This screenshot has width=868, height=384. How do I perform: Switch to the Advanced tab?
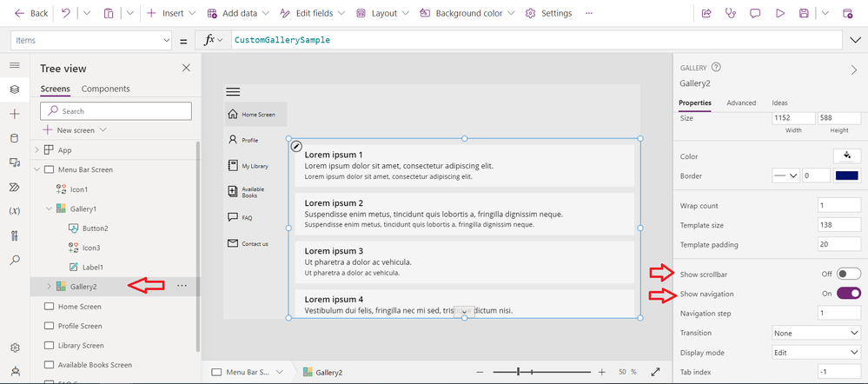[x=741, y=103]
